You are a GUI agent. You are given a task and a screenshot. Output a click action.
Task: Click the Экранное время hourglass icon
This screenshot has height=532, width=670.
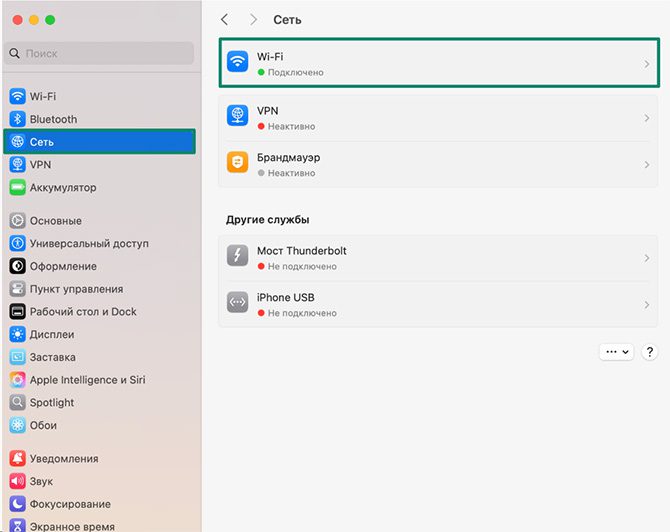tap(18, 526)
